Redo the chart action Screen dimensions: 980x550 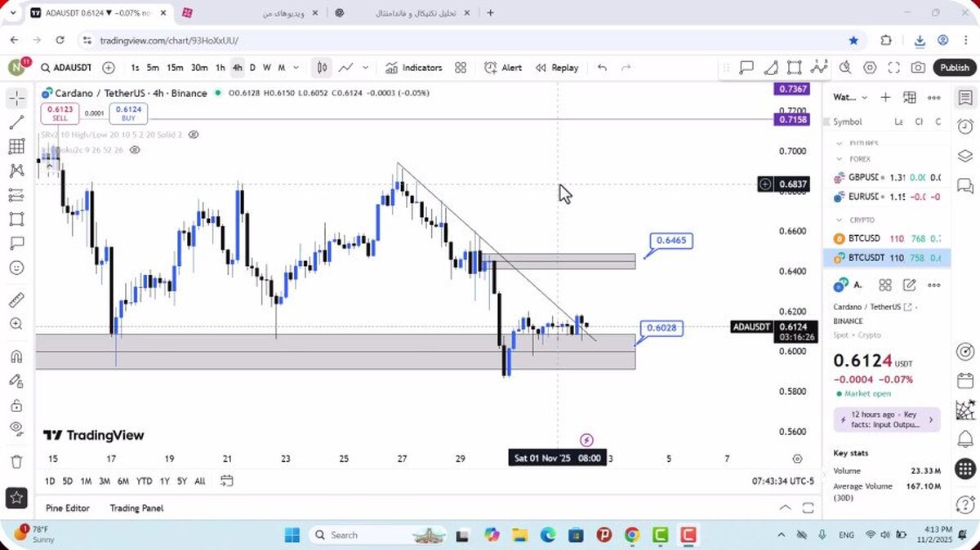point(626,68)
